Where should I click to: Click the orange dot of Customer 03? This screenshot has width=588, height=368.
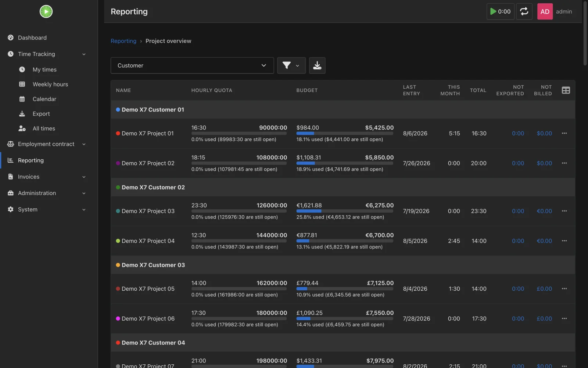(x=118, y=265)
